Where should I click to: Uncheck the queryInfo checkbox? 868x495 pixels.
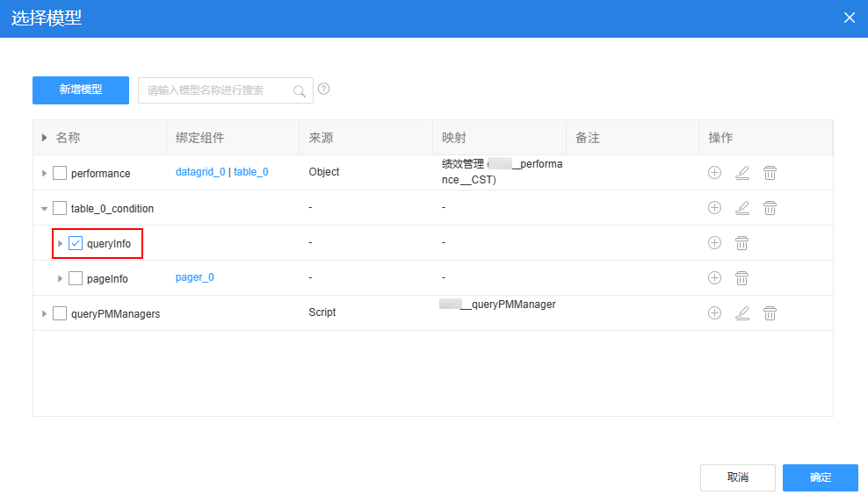[76, 243]
